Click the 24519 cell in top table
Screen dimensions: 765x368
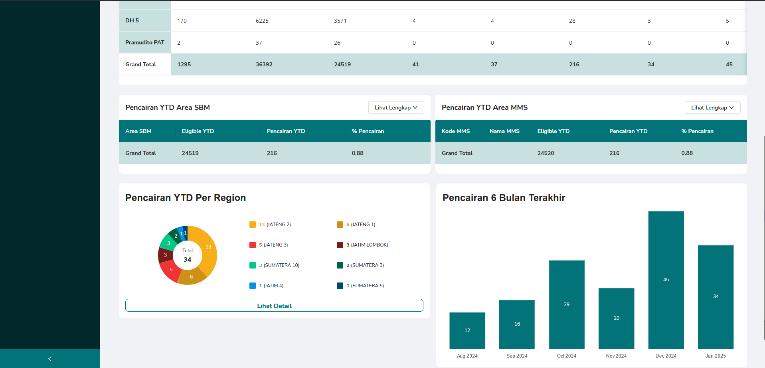click(x=342, y=64)
